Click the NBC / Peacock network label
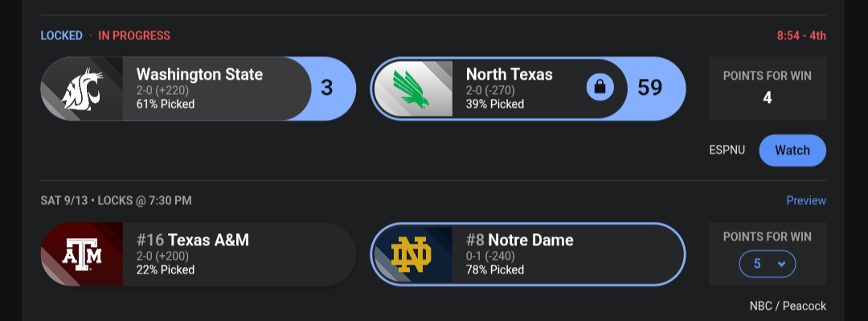 pos(788,306)
